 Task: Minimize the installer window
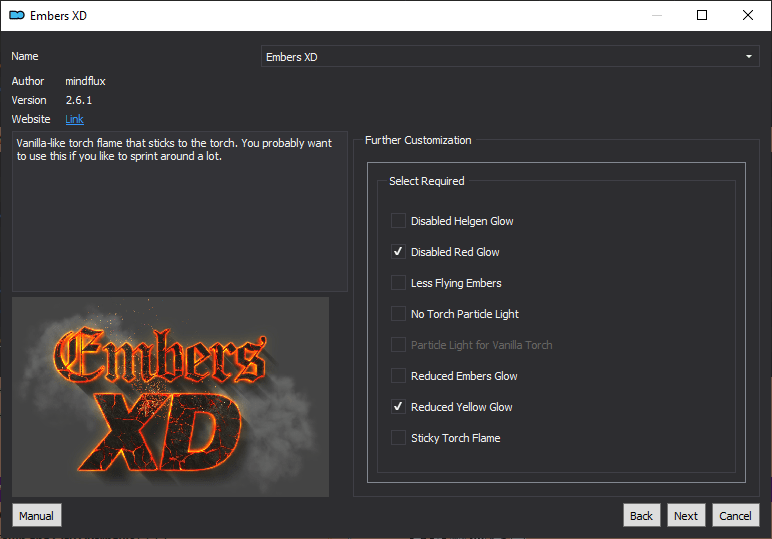coord(657,15)
